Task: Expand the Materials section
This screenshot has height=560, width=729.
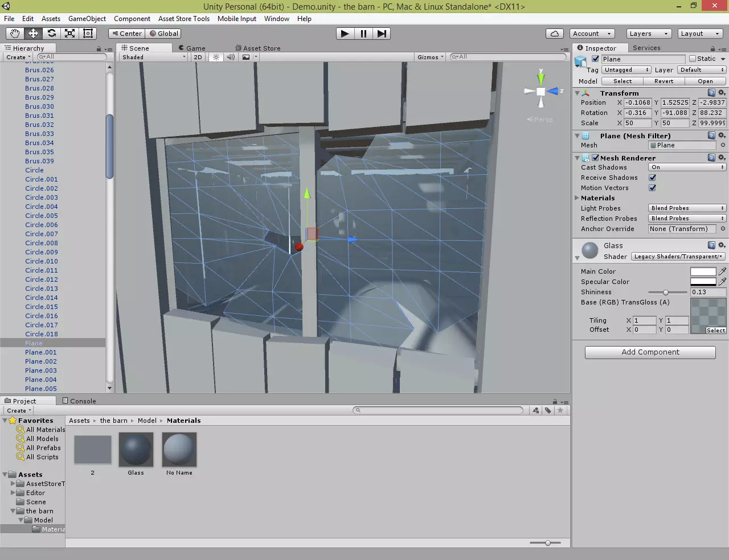Action: (x=577, y=198)
